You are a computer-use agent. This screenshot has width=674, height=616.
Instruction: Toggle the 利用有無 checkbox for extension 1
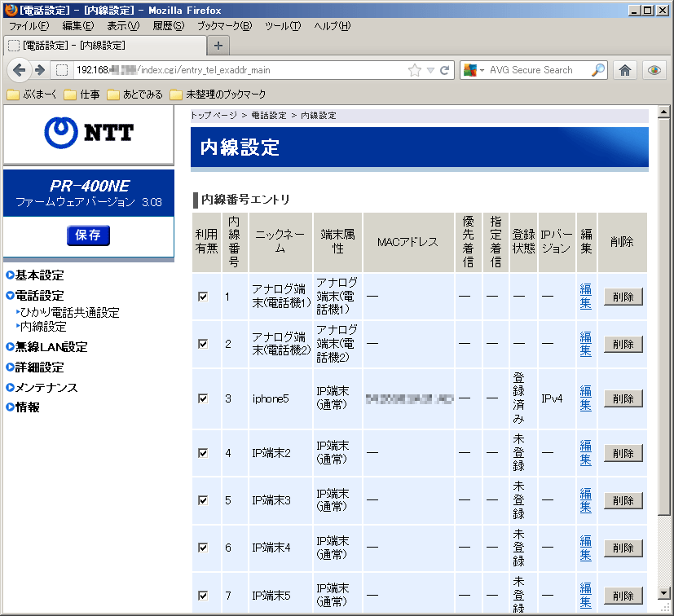[203, 297]
